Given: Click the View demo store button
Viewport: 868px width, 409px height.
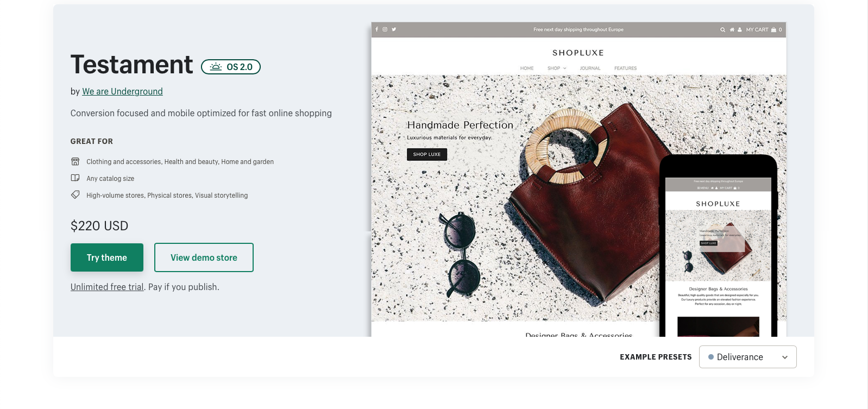Looking at the screenshot, I should [x=204, y=257].
